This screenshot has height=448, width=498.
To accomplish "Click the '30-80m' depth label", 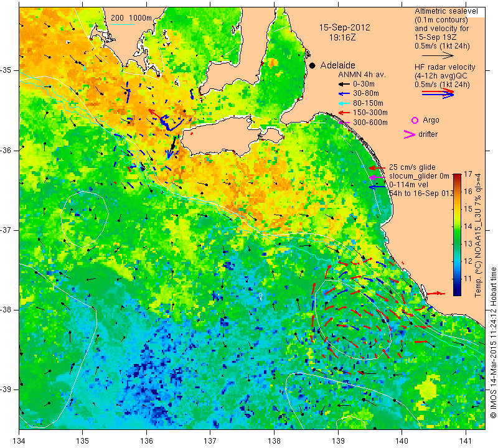I will pos(366,94).
